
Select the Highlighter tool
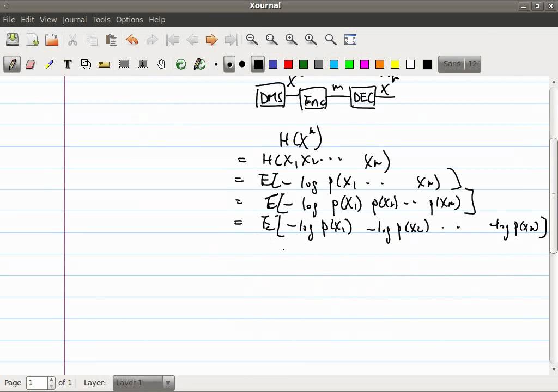(x=49, y=64)
